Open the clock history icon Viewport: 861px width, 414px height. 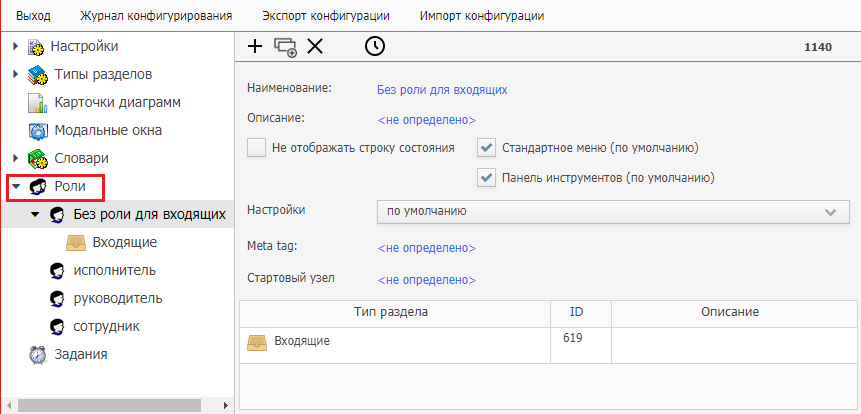375,46
